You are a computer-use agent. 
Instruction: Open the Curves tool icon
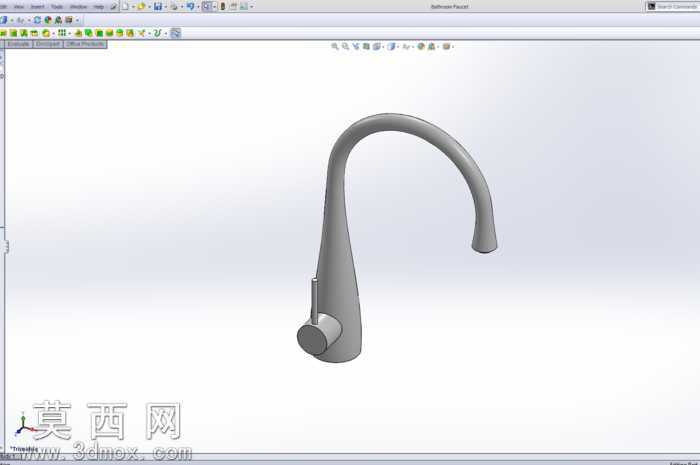click(x=157, y=33)
